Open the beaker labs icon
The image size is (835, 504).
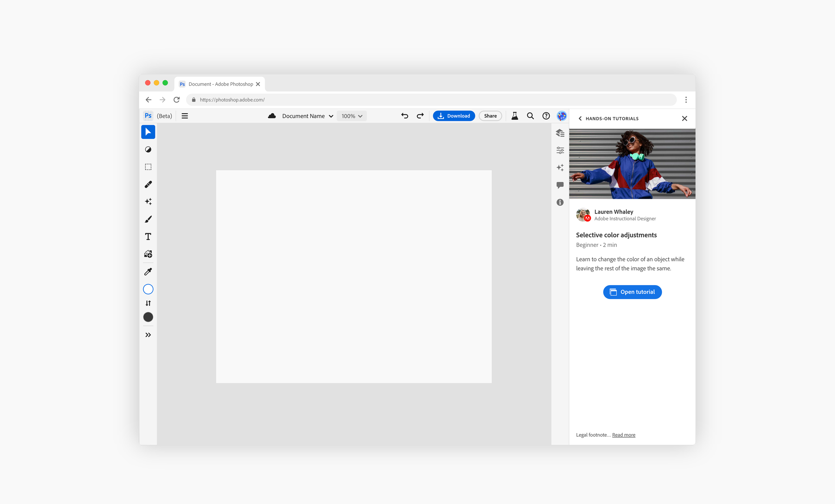514,116
